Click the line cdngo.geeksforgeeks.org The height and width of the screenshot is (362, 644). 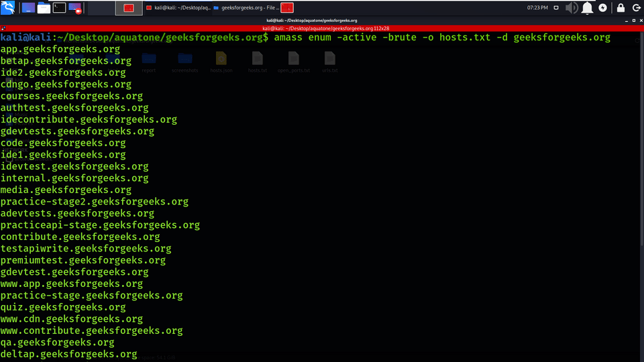[x=66, y=84]
